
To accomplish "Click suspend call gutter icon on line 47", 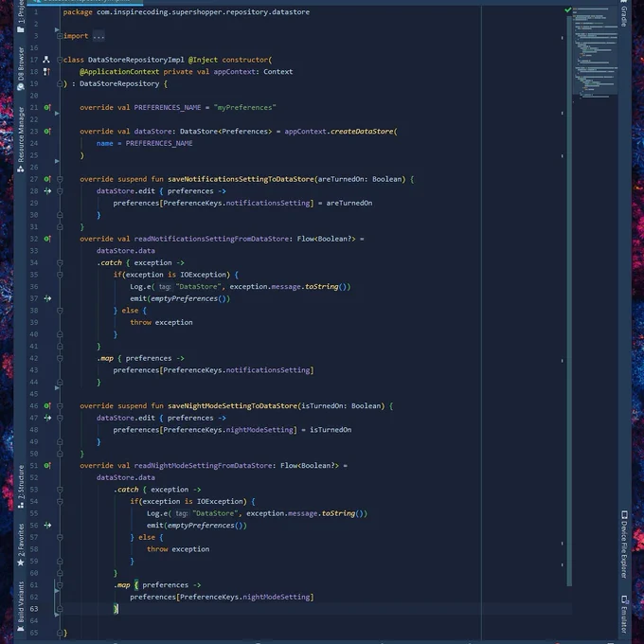I will point(47,418).
